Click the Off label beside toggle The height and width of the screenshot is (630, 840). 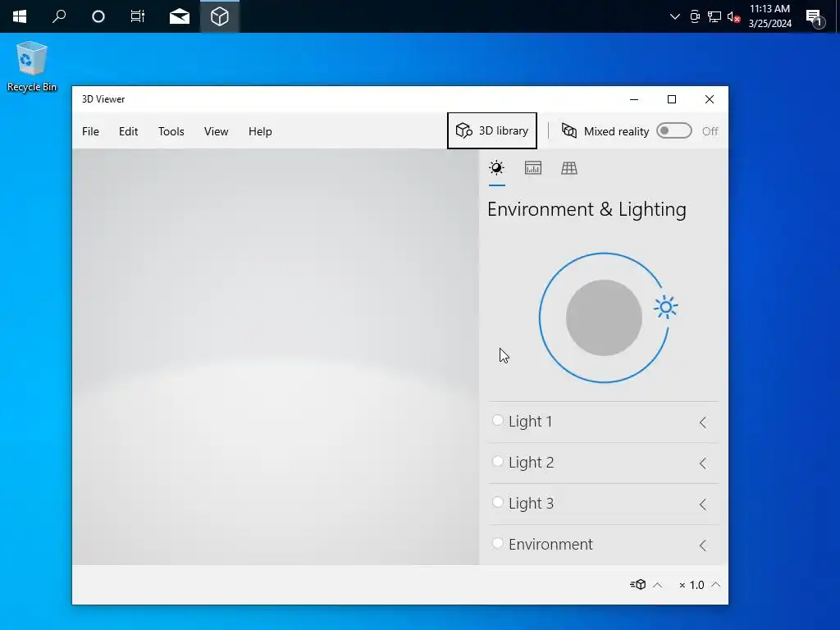(x=710, y=131)
